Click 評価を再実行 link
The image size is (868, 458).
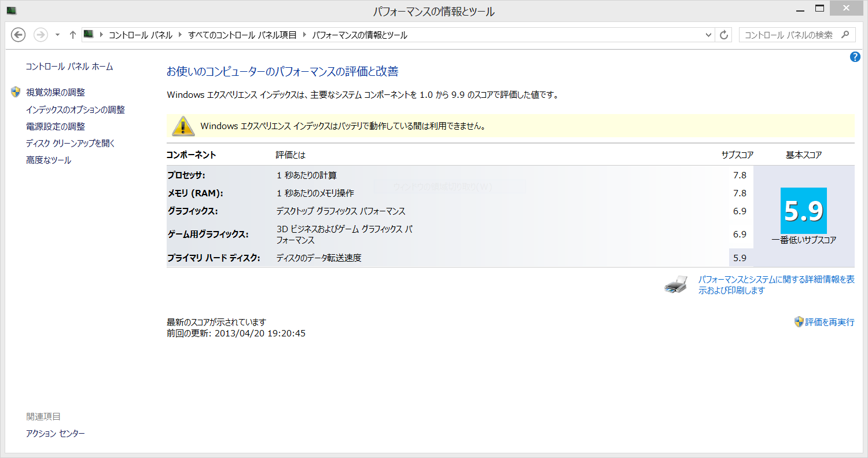point(830,322)
